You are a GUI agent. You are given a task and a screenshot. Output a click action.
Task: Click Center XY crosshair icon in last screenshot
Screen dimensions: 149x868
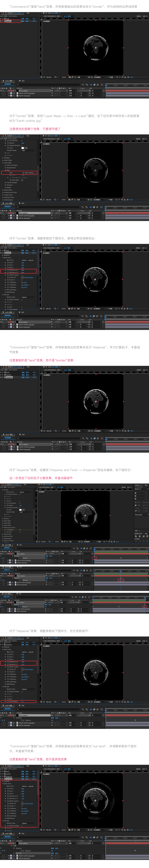click(23, 804)
